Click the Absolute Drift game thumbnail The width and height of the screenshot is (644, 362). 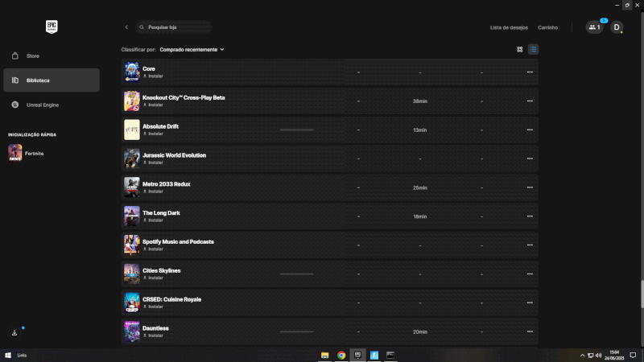[x=132, y=130]
